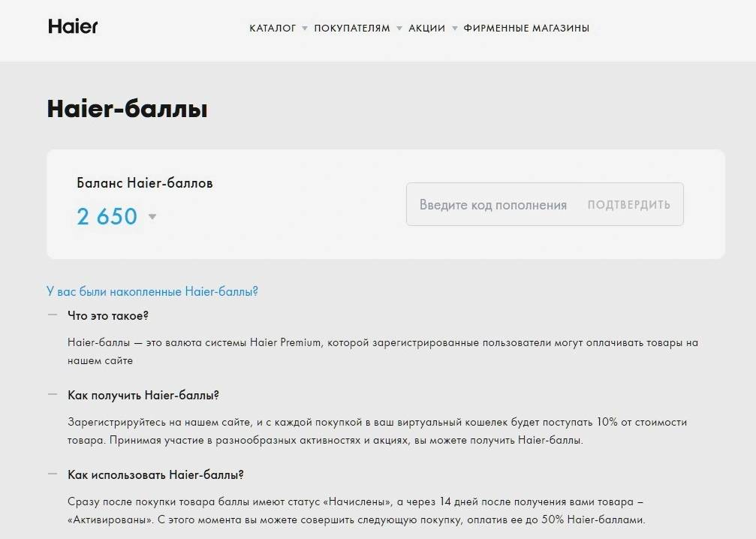The image size is (756, 539).
Task: Expand the ПОКУПАТЕЛЯМ dropdown arrow
Action: [x=399, y=29]
